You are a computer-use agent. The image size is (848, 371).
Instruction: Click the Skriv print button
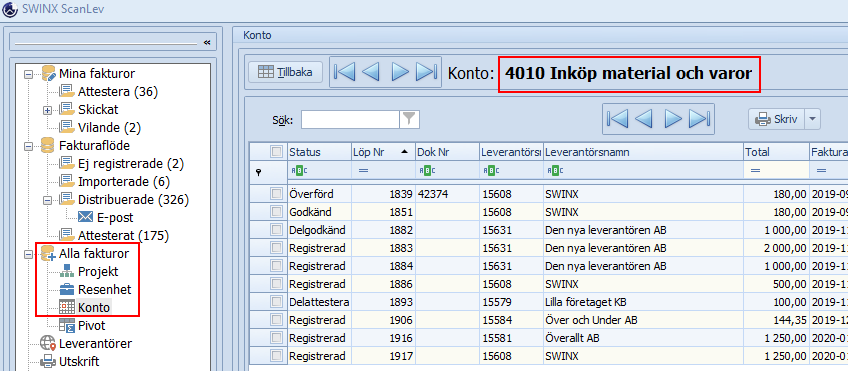pyautogui.click(x=777, y=119)
